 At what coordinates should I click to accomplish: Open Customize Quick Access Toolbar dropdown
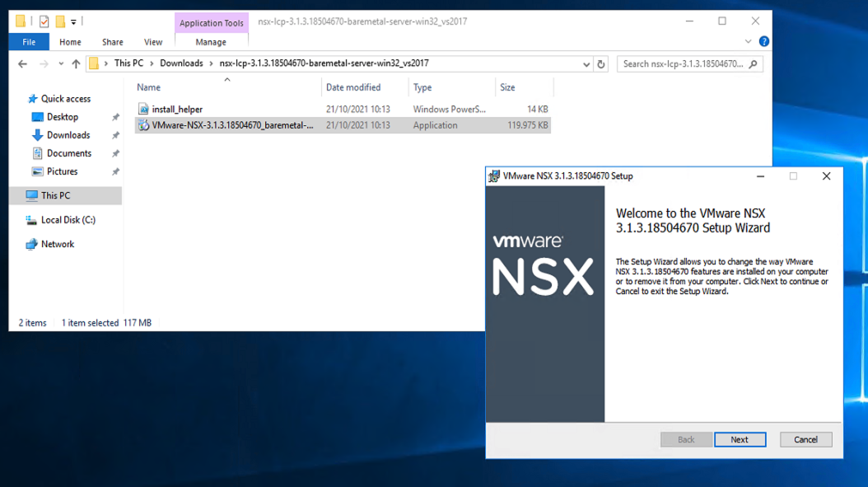pos(73,22)
